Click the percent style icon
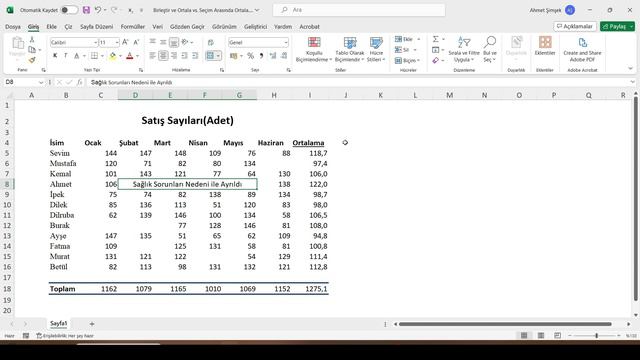 click(250, 56)
